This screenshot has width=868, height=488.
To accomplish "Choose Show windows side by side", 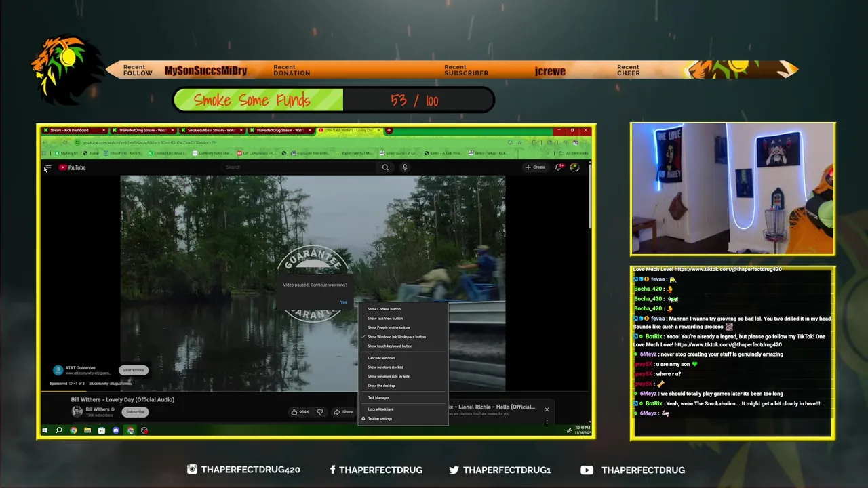I will pyautogui.click(x=403, y=376).
